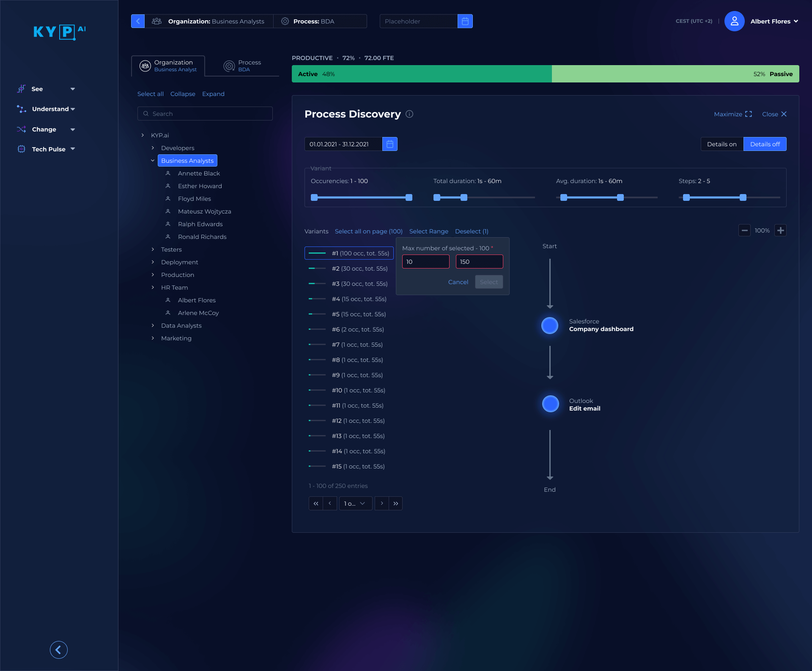Expand the Understand sidebar menu

(50, 109)
